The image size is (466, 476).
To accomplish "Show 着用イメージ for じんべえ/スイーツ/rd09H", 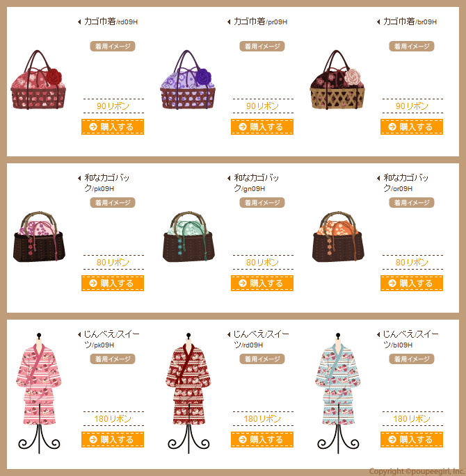I will coord(262,359).
